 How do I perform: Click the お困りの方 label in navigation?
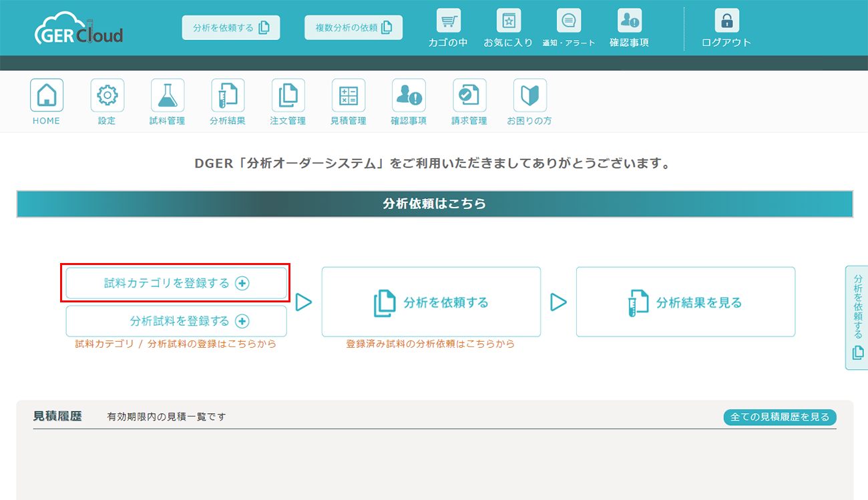(x=529, y=121)
